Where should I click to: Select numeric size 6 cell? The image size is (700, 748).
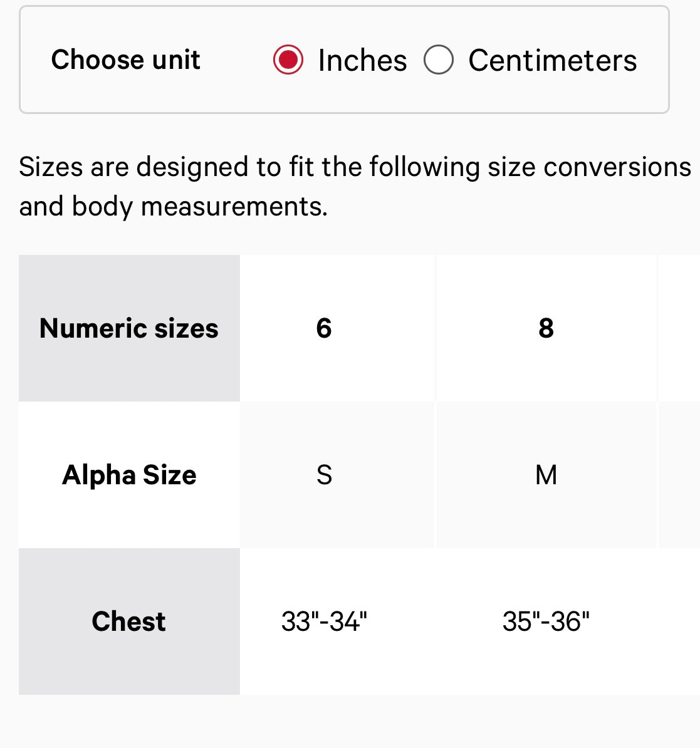click(x=324, y=328)
